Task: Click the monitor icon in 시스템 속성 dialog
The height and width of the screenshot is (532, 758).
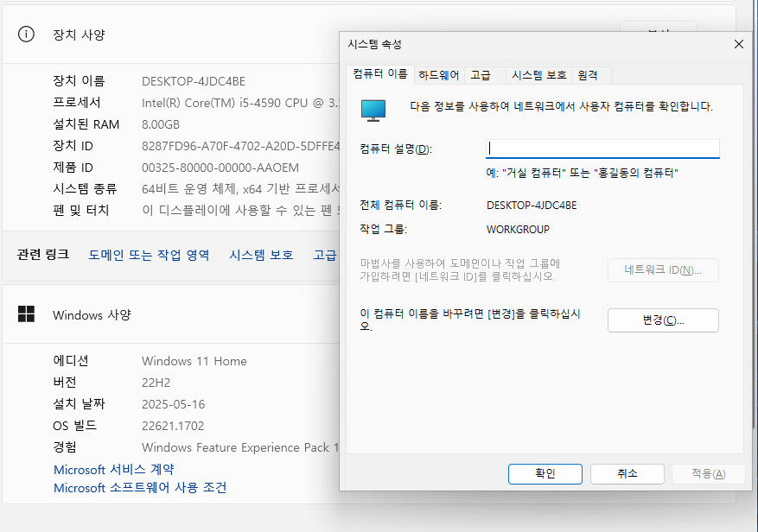Action: tap(373, 108)
